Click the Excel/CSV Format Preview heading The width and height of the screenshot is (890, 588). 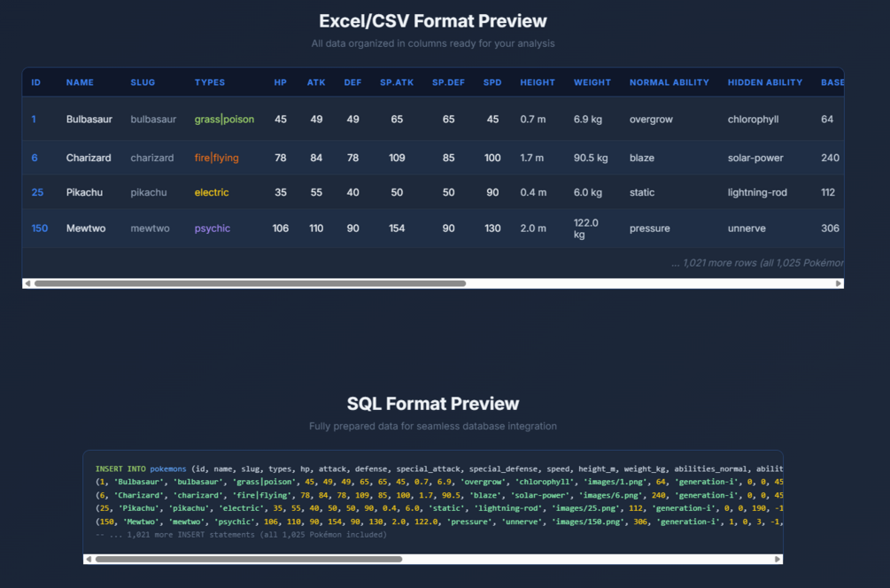(x=432, y=21)
